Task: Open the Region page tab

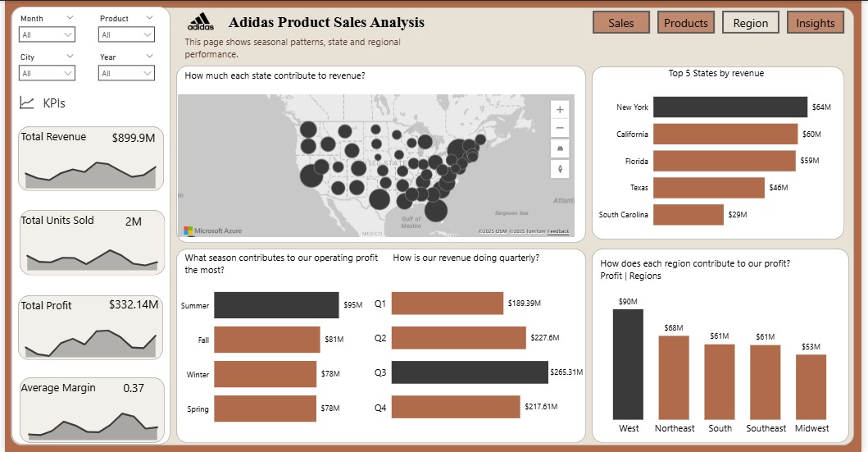Action: [751, 23]
